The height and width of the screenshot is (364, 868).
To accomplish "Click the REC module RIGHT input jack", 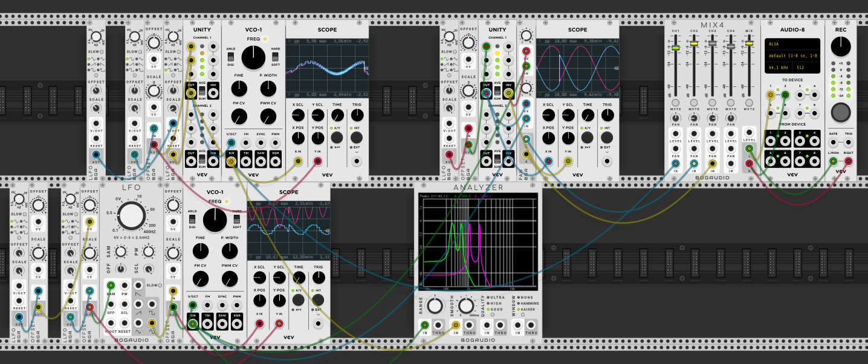I will coord(848,161).
